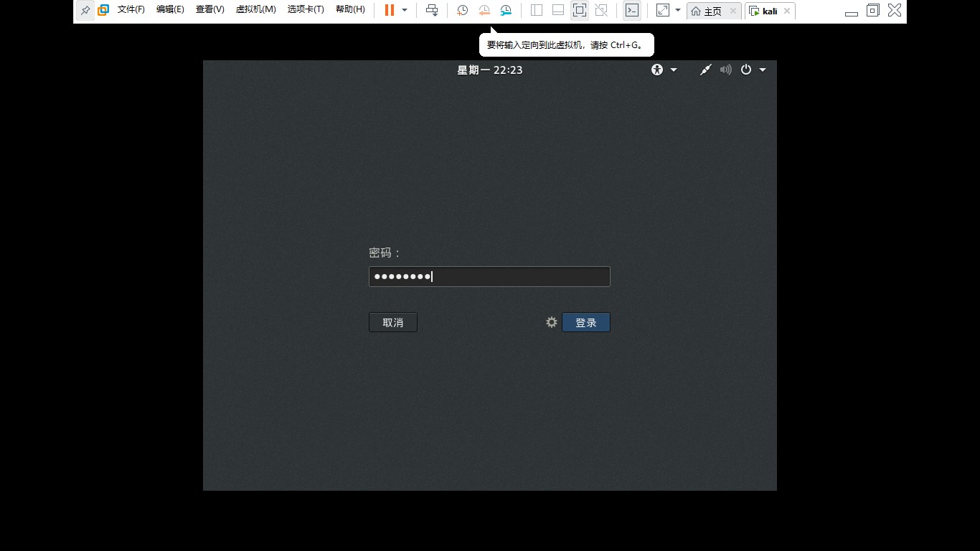980x551 pixels.
Task: Click the Unity mode icon
Action: pos(601,10)
